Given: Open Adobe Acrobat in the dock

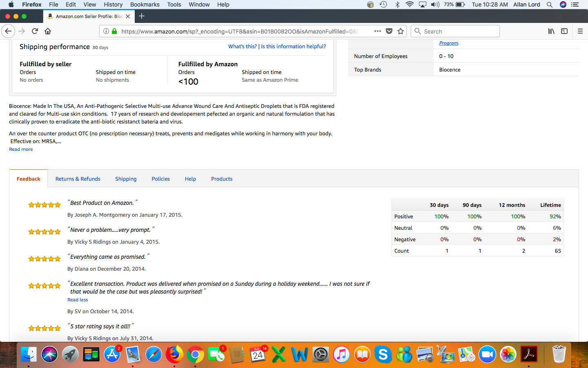Looking at the screenshot, I should pos(529,355).
